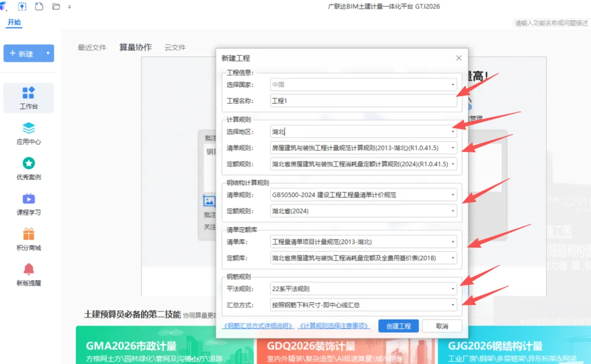Open the 定额库 dropdown
The image size is (591, 364).
click(x=364, y=258)
